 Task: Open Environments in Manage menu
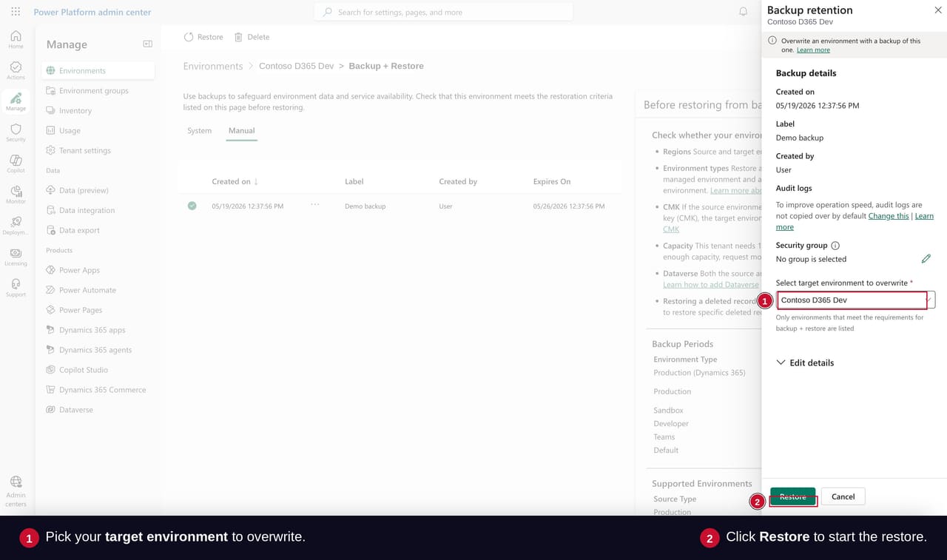point(98,71)
